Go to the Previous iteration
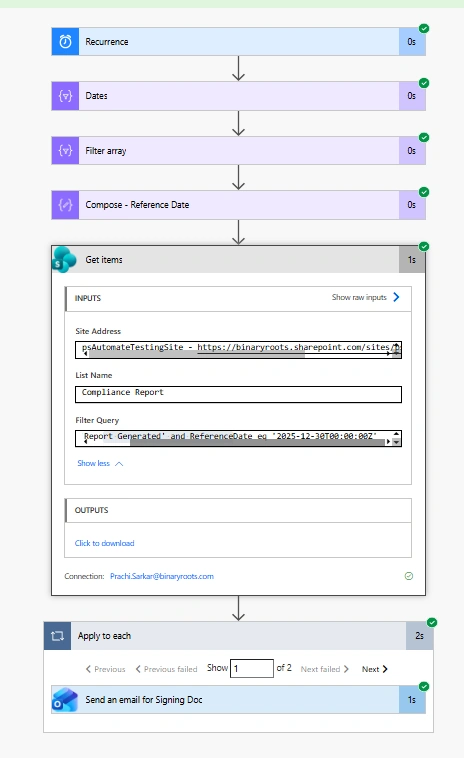The image size is (464, 758). [105, 669]
